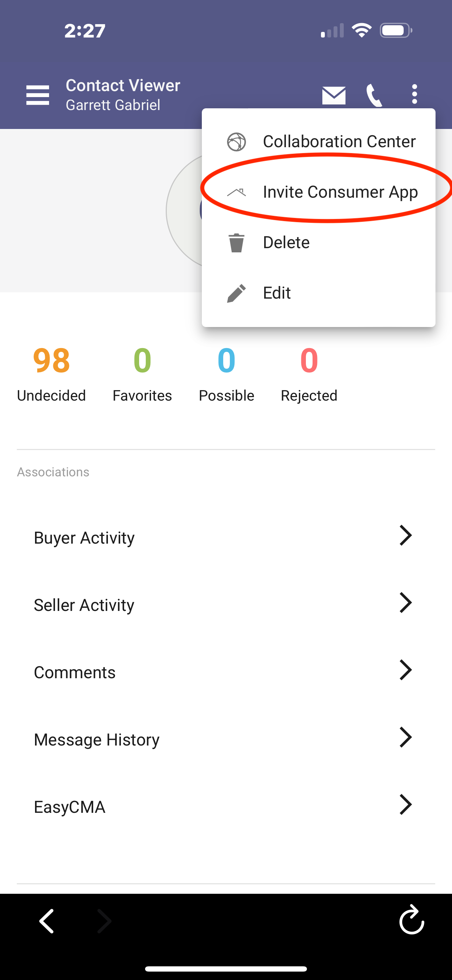
Task: View the 0 Favorites count
Action: tap(142, 375)
